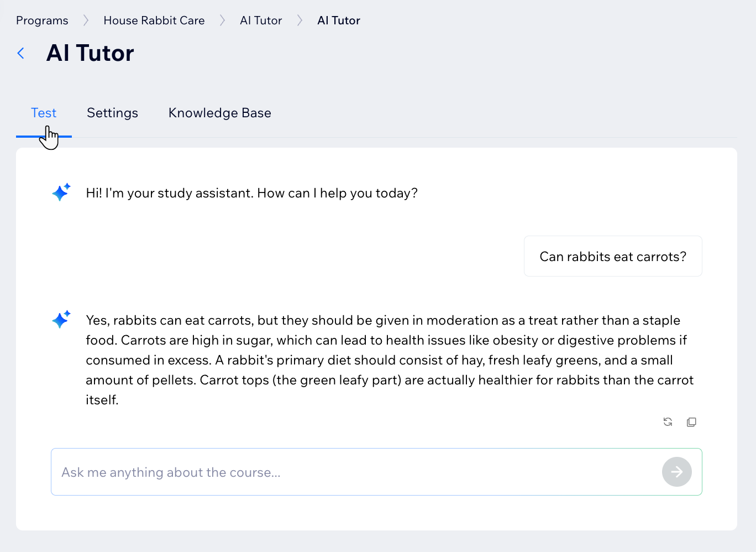Focus the 'Ask me anything about the course' field
Screen dimensions: 756x552
354,472
